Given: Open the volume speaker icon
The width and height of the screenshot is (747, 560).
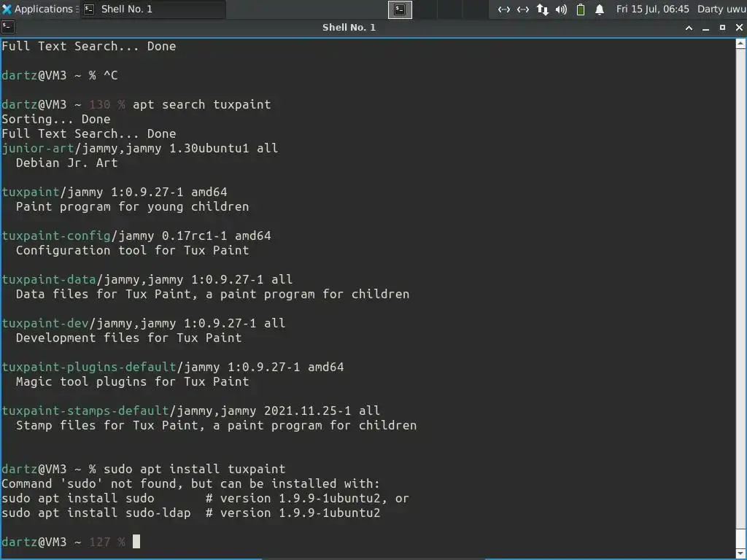Looking at the screenshot, I should click(561, 9).
